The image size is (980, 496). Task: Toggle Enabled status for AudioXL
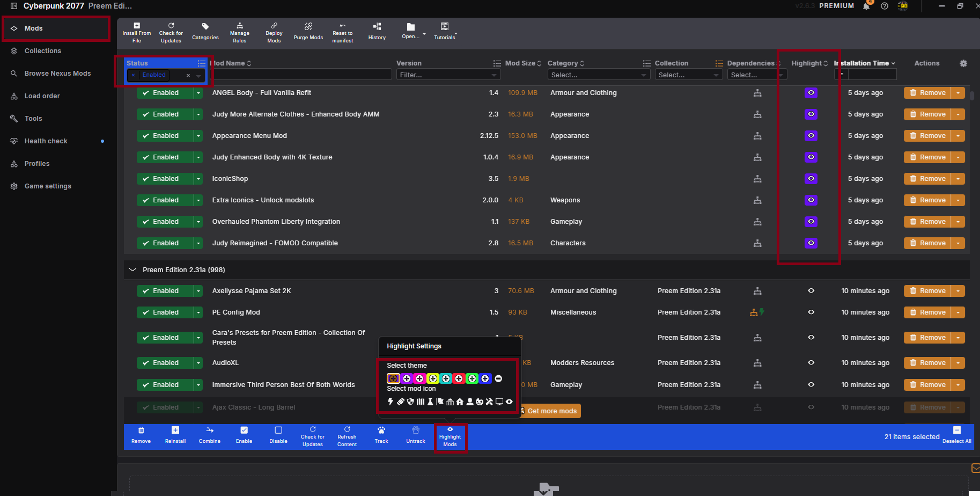pos(165,363)
